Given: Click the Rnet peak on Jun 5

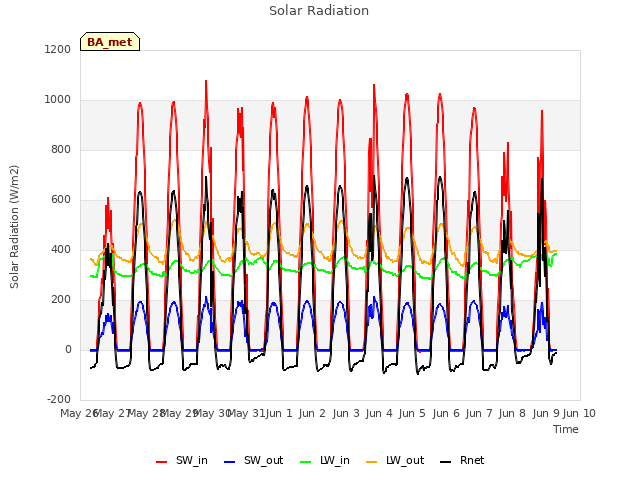Looking at the screenshot, I should click(x=407, y=178).
